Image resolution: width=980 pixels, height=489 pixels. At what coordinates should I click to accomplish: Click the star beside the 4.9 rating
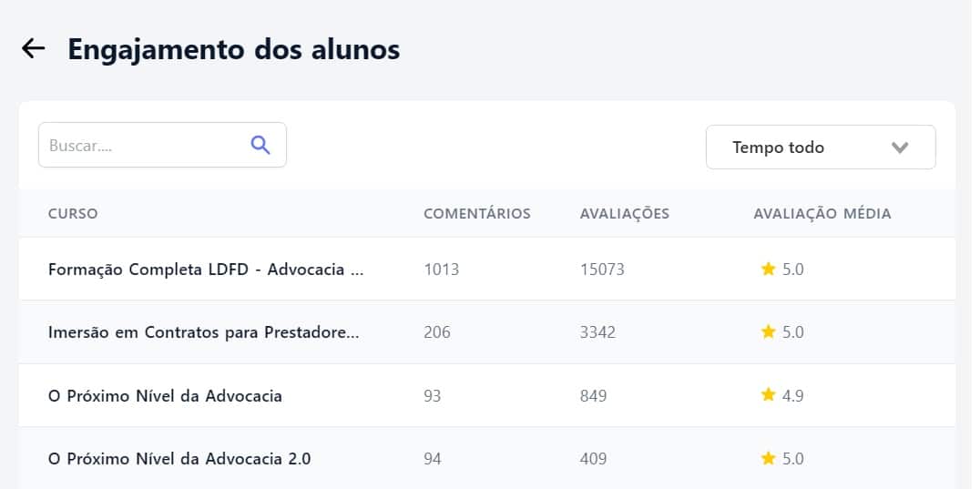pyautogui.click(x=768, y=396)
